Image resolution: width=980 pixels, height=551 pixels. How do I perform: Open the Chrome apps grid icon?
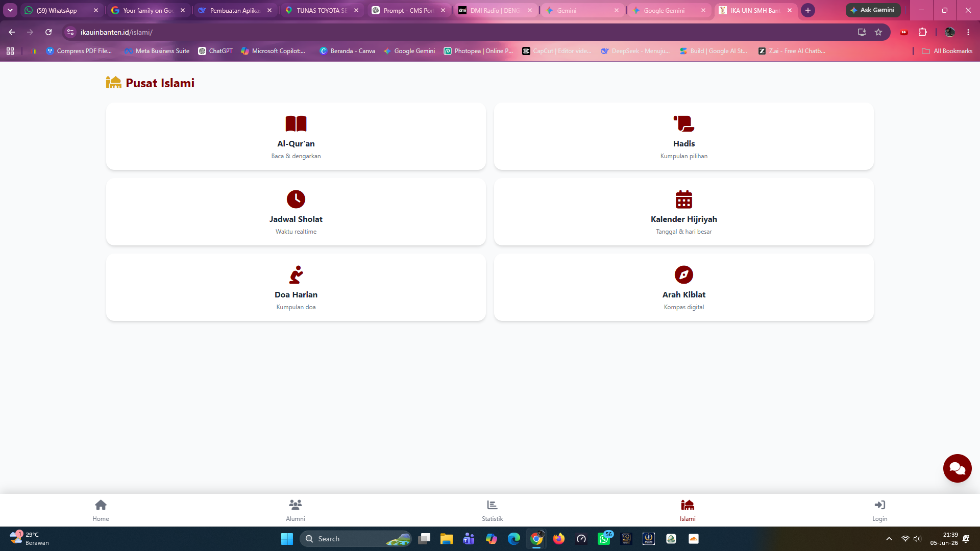[x=10, y=51]
